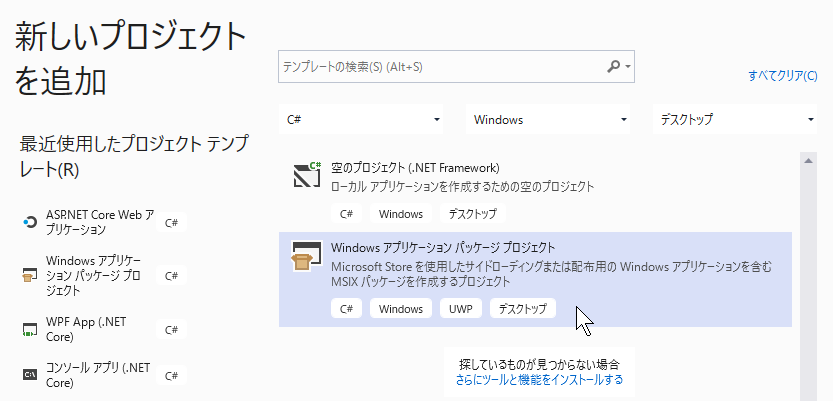The width and height of the screenshot is (833, 401).
Task: Click the WPF App (.NET Core) icon
Action: click(29, 329)
